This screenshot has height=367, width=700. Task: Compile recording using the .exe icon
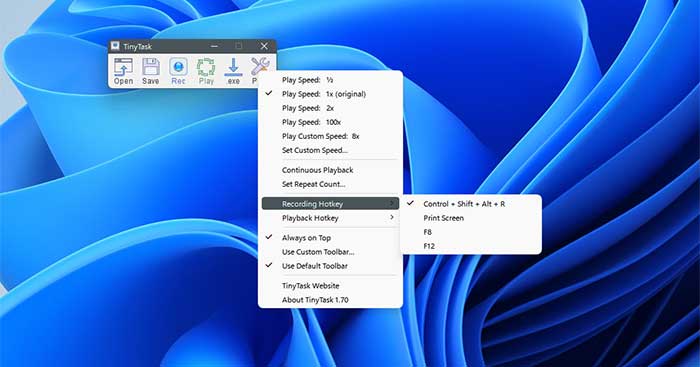(233, 71)
